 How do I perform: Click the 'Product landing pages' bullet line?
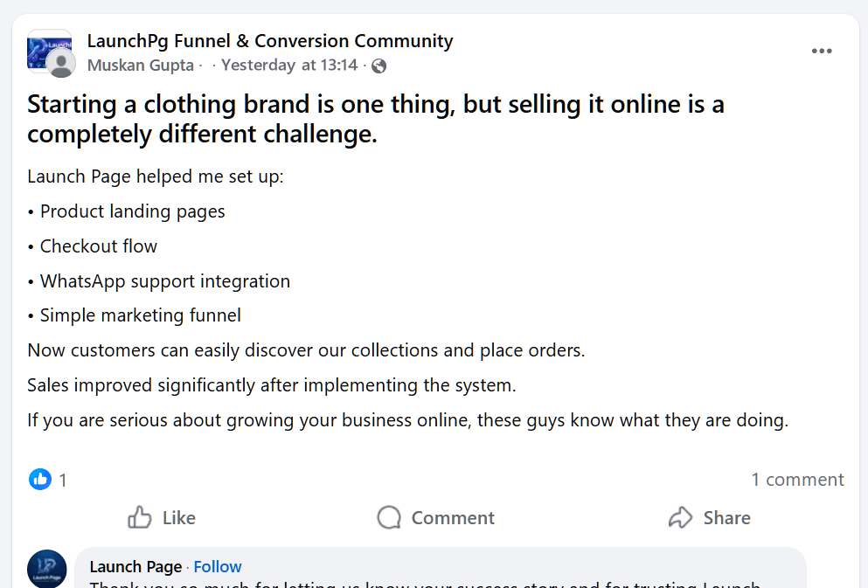133,211
